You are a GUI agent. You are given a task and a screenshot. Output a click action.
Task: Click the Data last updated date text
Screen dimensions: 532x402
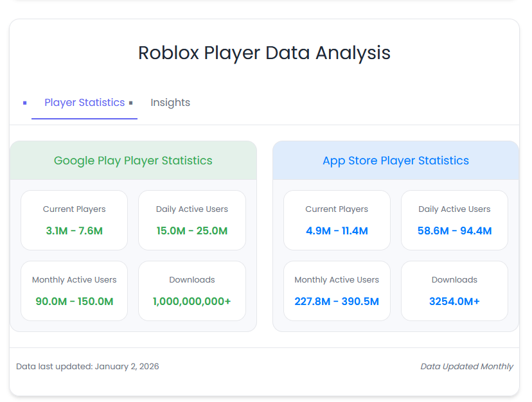point(87,367)
